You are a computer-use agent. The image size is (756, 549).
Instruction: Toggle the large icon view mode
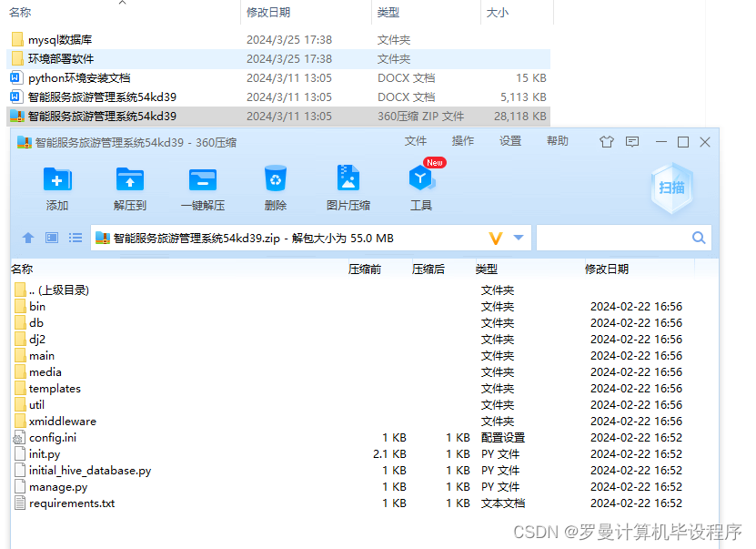52,238
